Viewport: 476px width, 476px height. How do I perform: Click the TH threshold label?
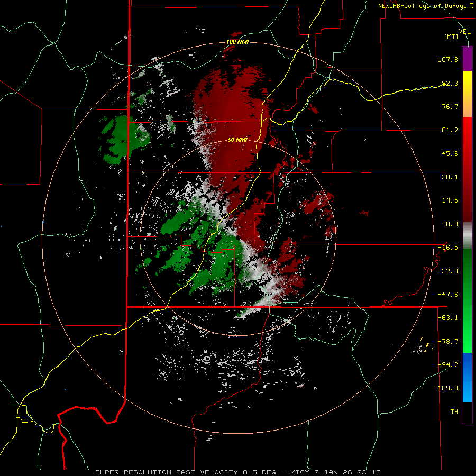[x=454, y=412]
